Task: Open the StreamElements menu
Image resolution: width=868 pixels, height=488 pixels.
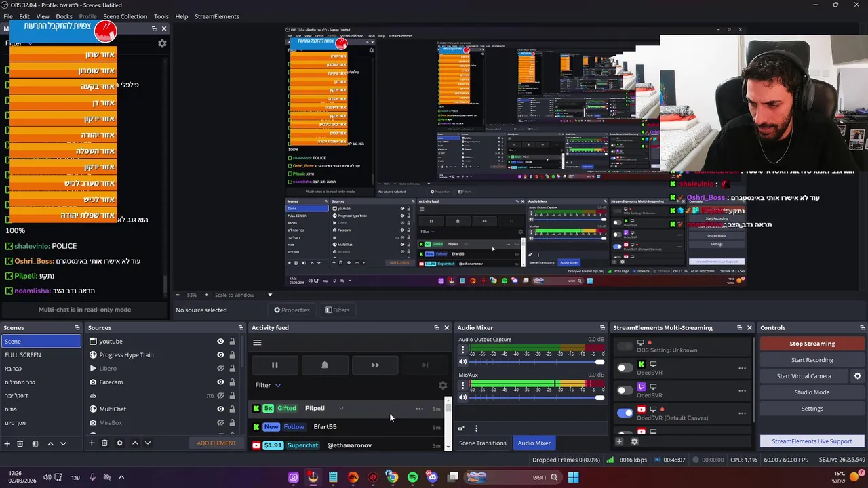Action: (x=217, y=16)
